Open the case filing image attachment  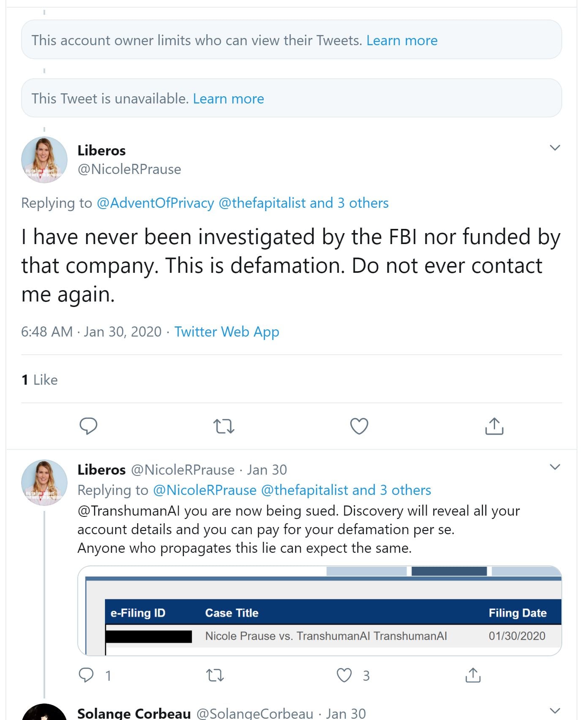[319, 611]
